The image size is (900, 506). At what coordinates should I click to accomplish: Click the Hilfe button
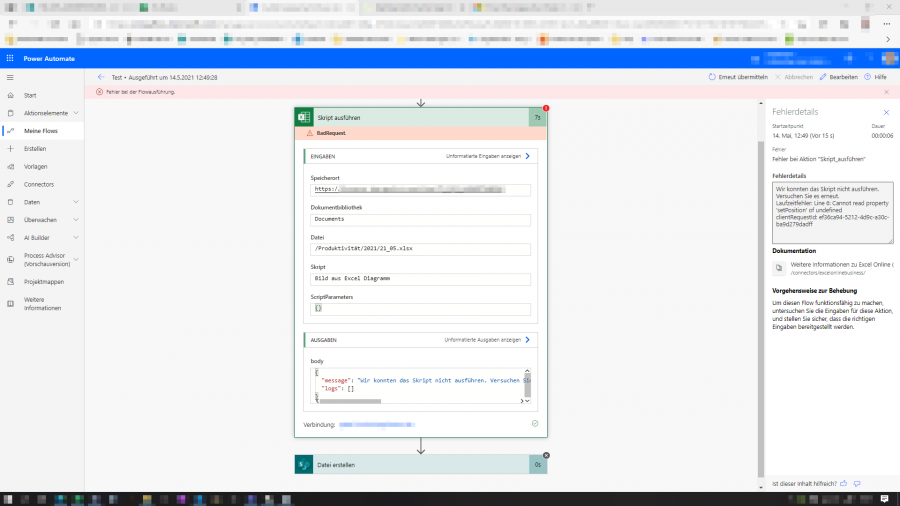pos(875,77)
